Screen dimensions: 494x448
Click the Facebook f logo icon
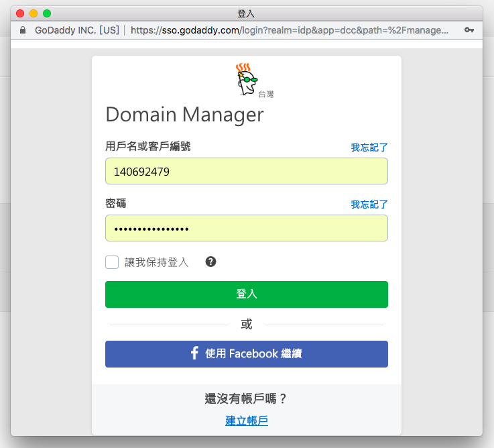(x=194, y=353)
